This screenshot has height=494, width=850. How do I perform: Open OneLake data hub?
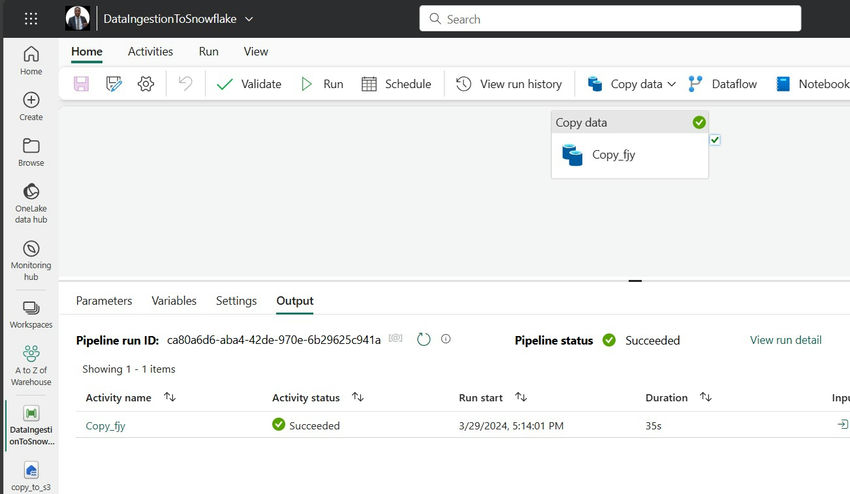[31, 203]
